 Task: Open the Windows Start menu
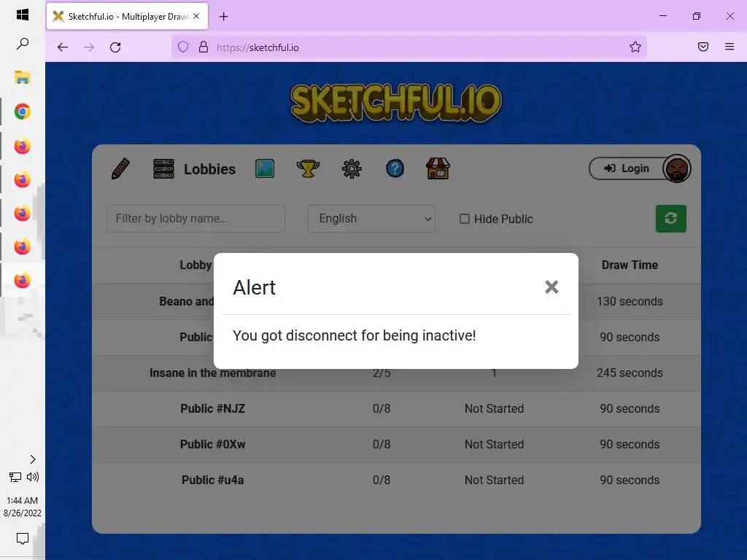(23, 15)
